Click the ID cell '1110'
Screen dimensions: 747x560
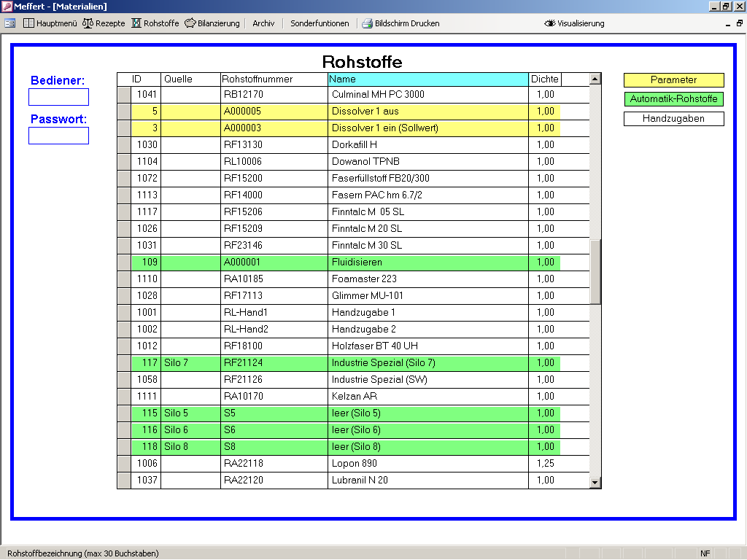click(146, 279)
